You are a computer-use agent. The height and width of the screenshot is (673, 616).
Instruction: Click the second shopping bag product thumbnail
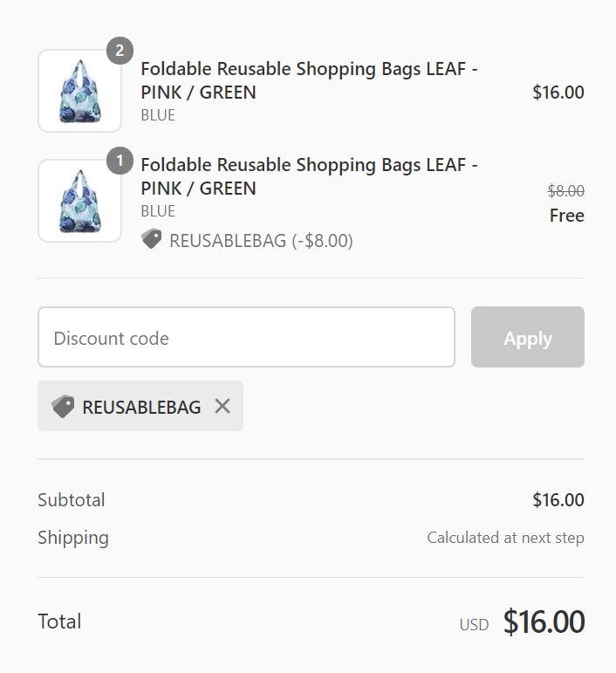pyautogui.click(x=79, y=201)
